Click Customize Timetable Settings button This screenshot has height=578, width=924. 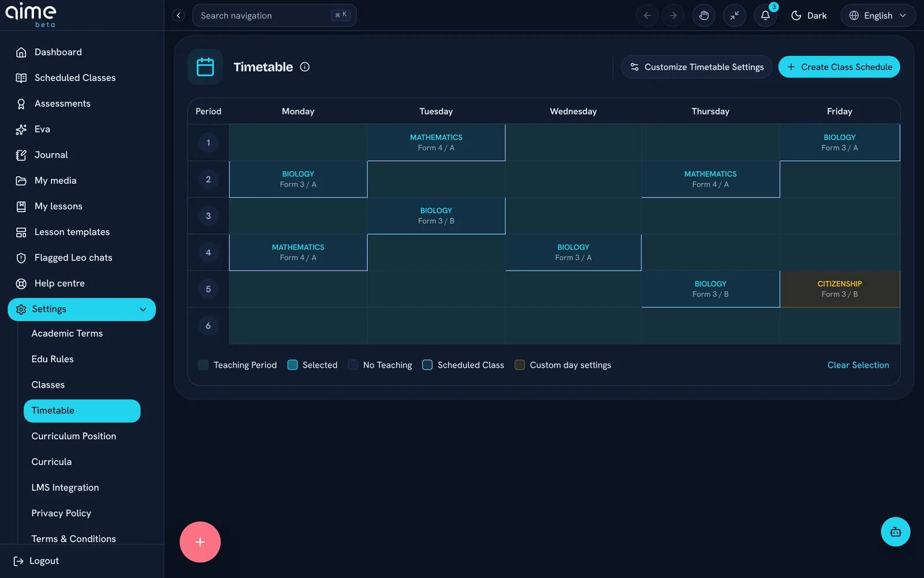(696, 67)
